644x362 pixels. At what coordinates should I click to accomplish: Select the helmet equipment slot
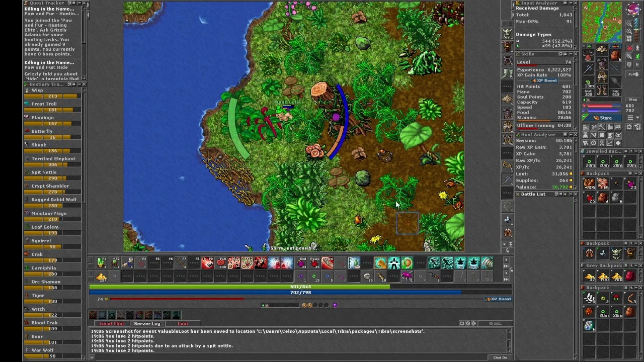click(x=602, y=50)
